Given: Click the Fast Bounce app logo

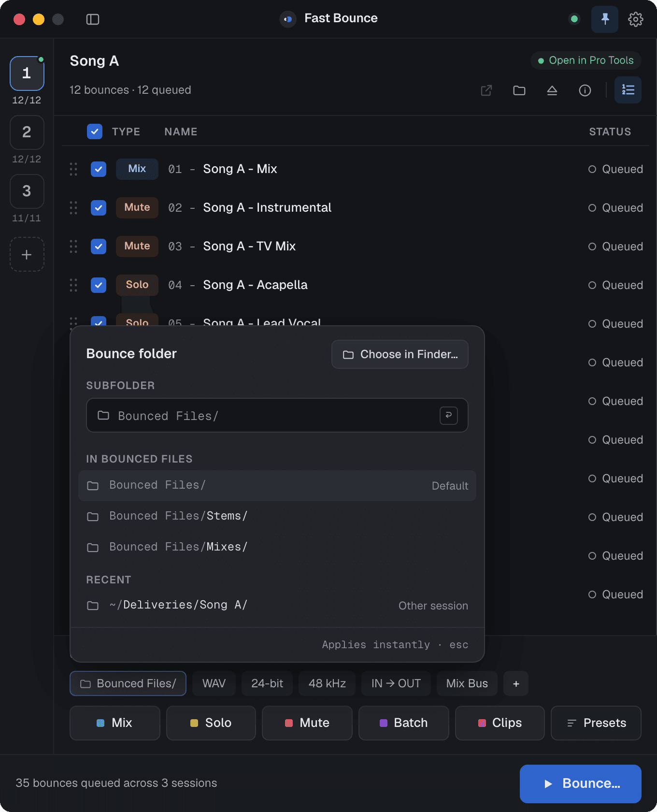Looking at the screenshot, I should 288,19.
